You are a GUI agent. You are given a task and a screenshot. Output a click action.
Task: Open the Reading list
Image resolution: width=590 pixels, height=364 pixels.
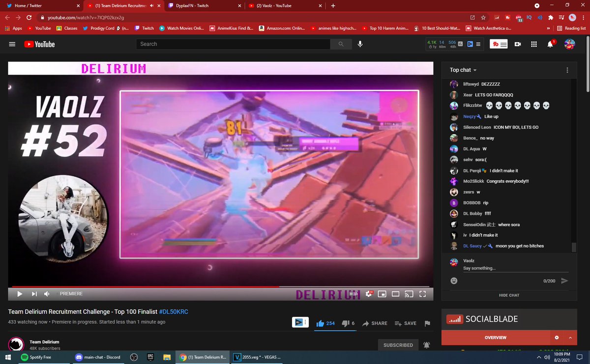(571, 28)
